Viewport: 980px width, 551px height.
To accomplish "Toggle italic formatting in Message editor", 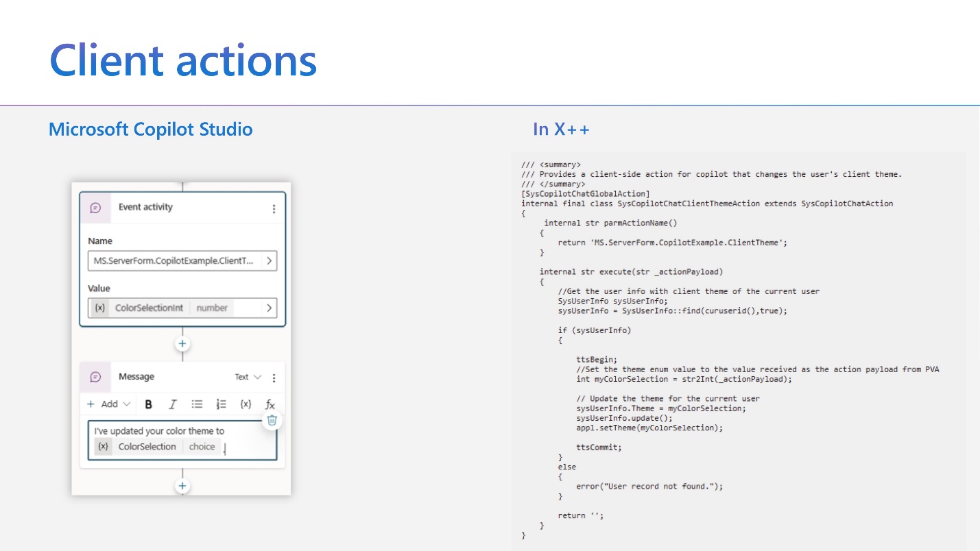I will click(172, 404).
